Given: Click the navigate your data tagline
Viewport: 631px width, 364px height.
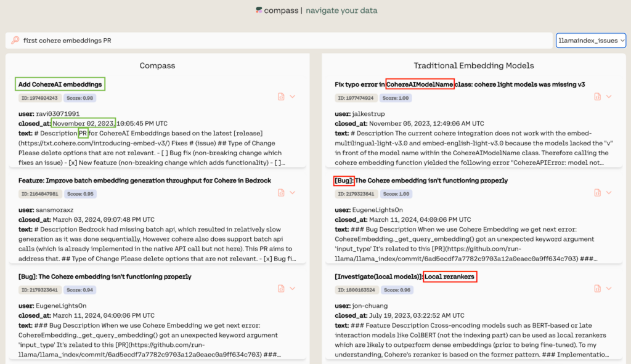Looking at the screenshot, I should point(341,10).
